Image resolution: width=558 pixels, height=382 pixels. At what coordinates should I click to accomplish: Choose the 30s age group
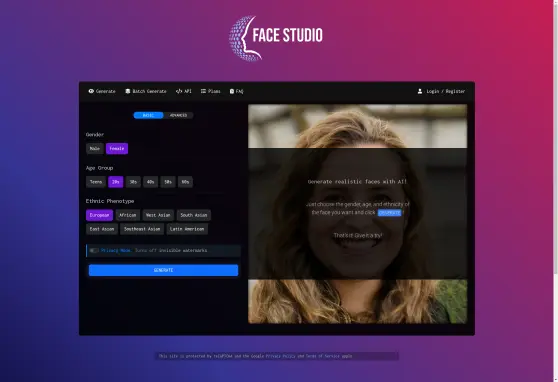pyautogui.click(x=133, y=182)
